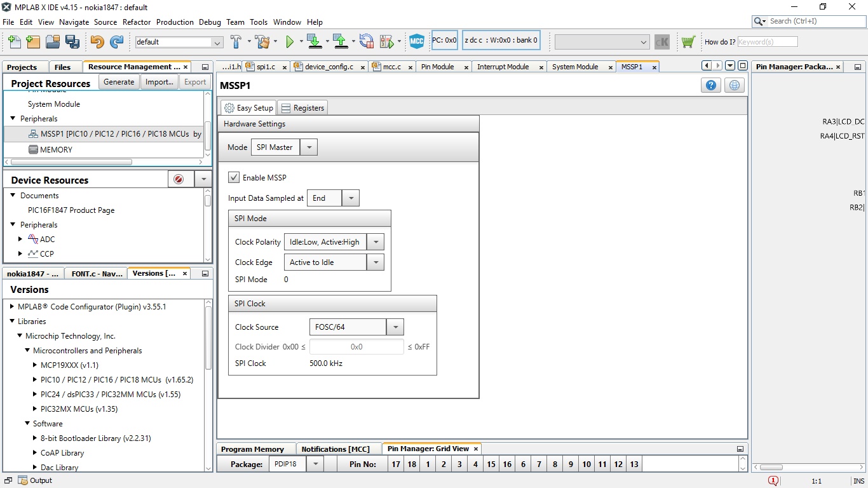Click the green Run Project icon
The height and width of the screenshot is (488, 868).
tap(290, 42)
